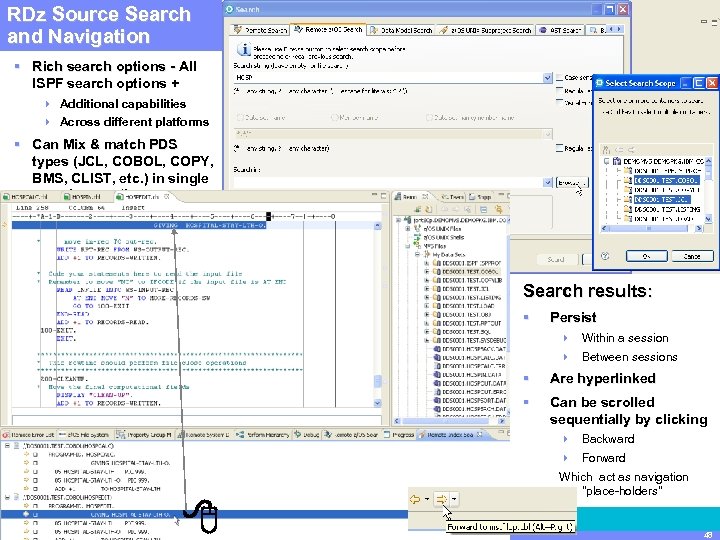The image size is (720, 540).
Task: Click the Search button in Search dialog
Action: 556,259
